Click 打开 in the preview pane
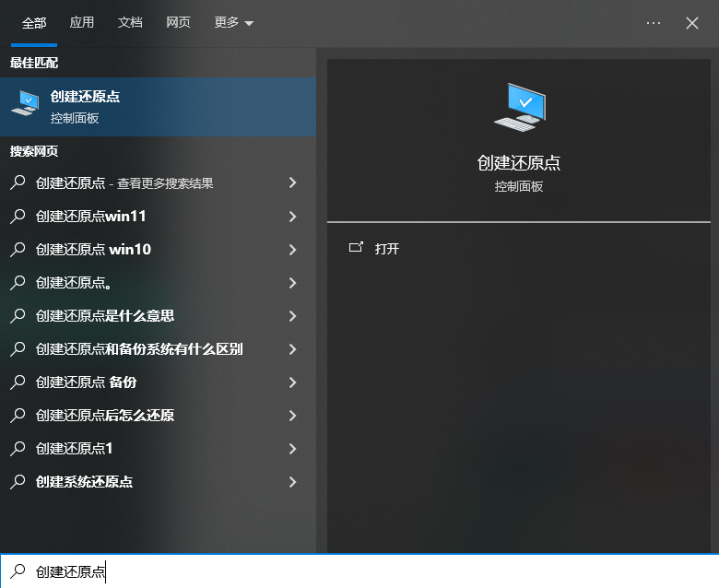The image size is (719, 588). [x=386, y=249]
